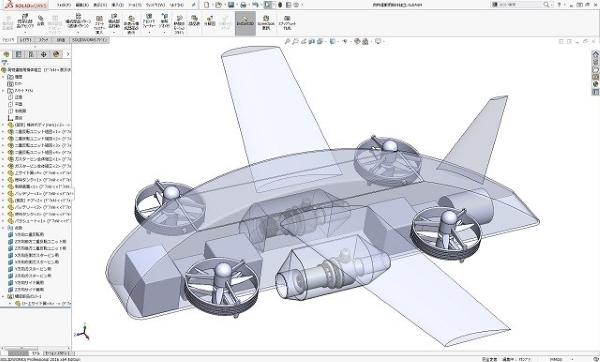Open the 編集(E) menu
This screenshot has height=362, width=600.
pos(82,5)
